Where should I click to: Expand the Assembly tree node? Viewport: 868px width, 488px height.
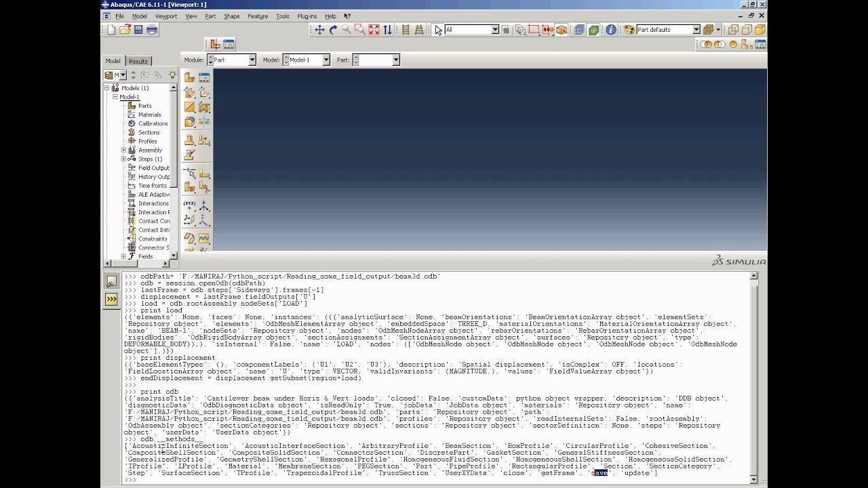pos(123,150)
